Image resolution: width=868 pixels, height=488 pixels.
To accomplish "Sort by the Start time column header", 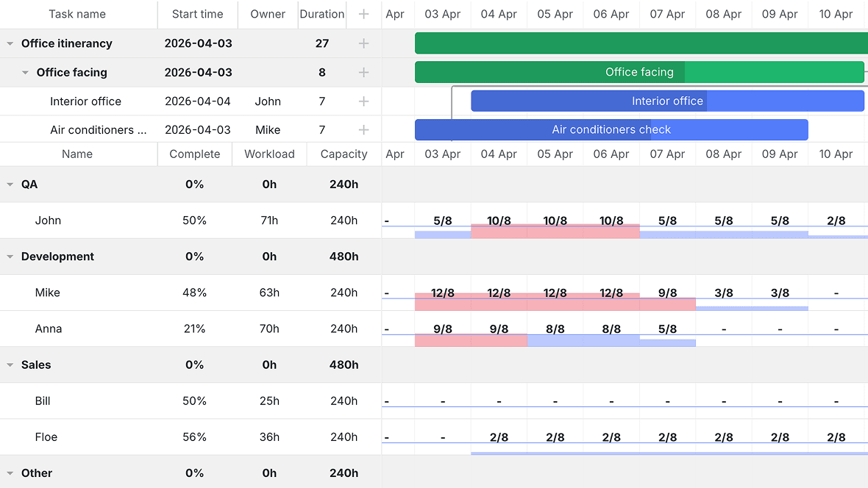I will pyautogui.click(x=198, y=15).
